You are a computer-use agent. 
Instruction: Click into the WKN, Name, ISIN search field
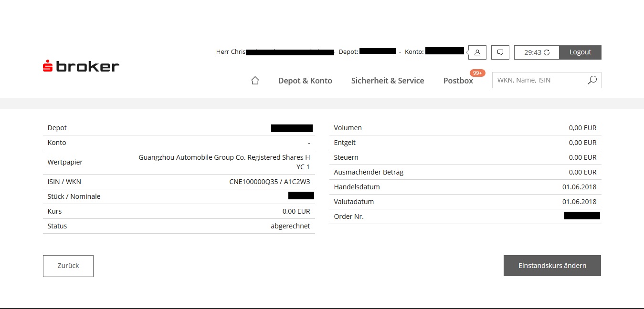539,80
